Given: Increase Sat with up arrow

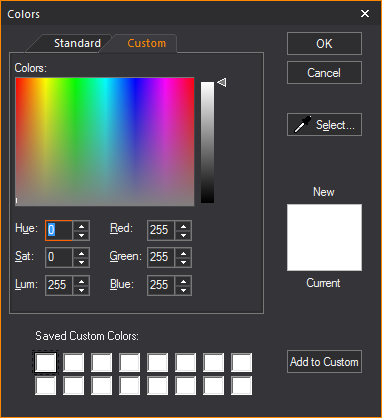Looking at the screenshot, I should pyautogui.click(x=81, y=253).
